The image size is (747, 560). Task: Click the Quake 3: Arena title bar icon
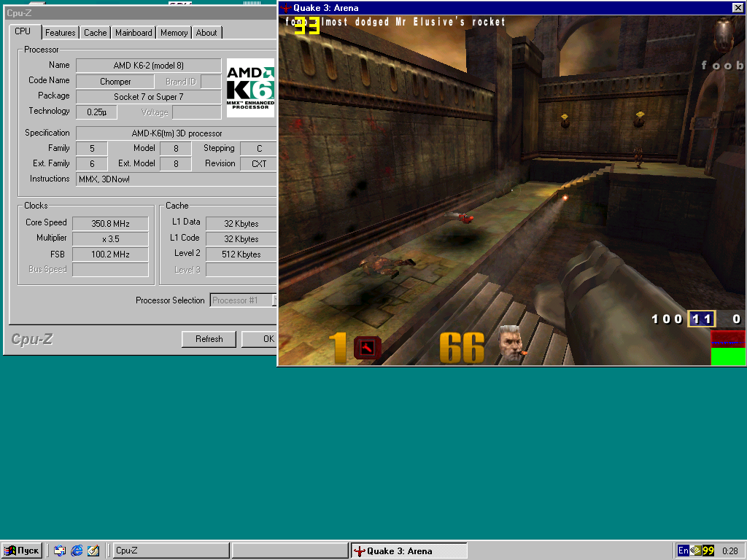pyautogui.click(x=286, y=7)
